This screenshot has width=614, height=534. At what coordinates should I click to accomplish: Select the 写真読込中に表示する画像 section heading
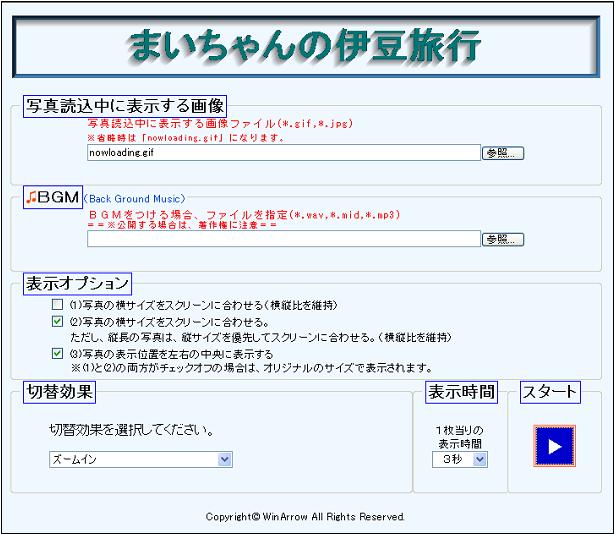pyautogui.click(x=125, y=105)
